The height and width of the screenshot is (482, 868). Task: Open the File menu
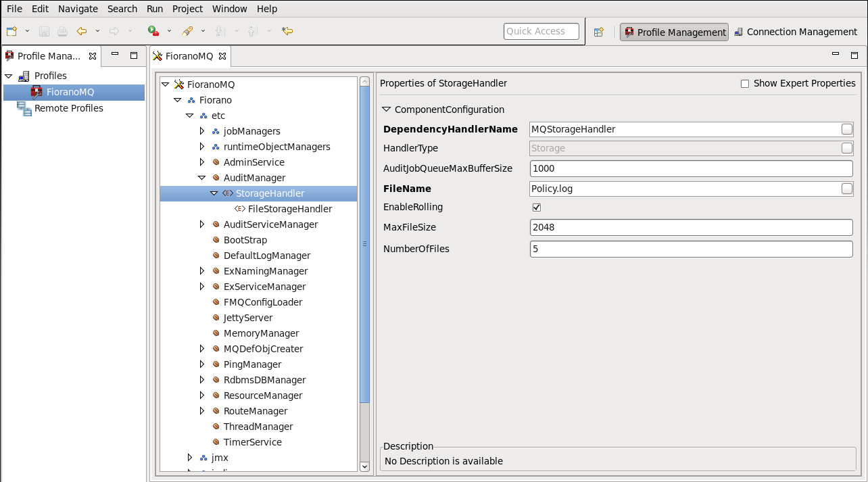[x=14, y=9]
